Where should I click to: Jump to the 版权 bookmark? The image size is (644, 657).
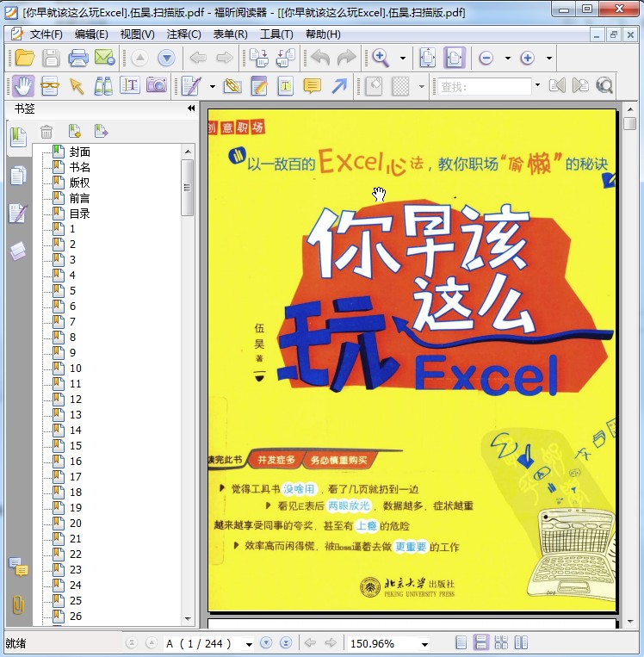coord(79,183)
